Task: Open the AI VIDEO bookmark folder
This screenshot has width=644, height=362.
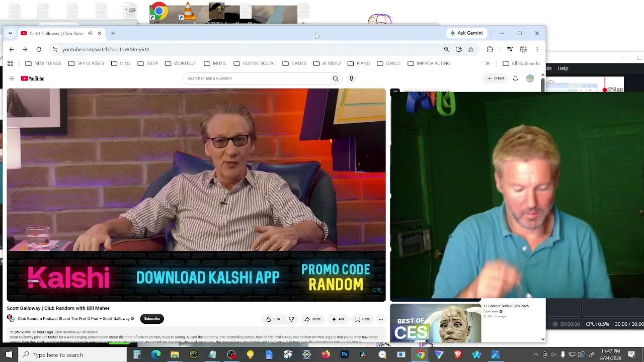Action: click(327, 63)
